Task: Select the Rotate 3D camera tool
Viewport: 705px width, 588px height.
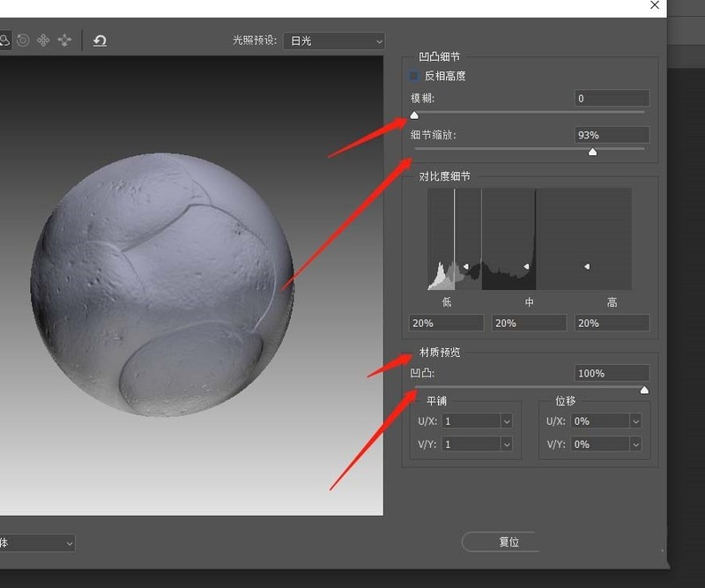Action: click(6, 40)
